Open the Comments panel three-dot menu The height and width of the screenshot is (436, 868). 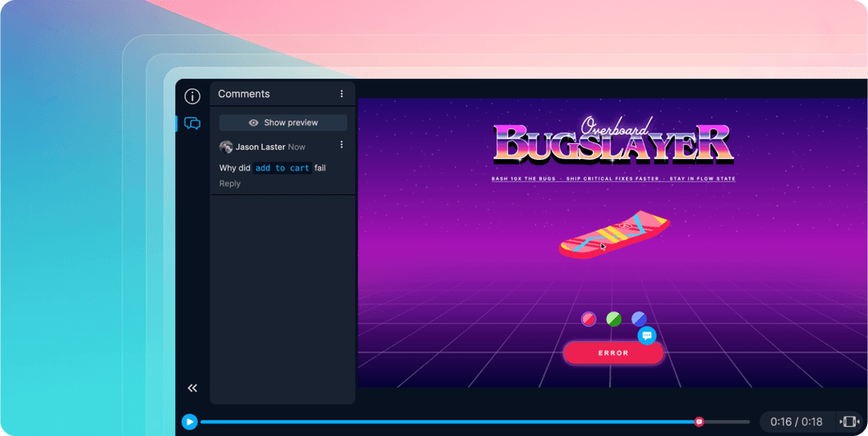[x=342, y=94]
